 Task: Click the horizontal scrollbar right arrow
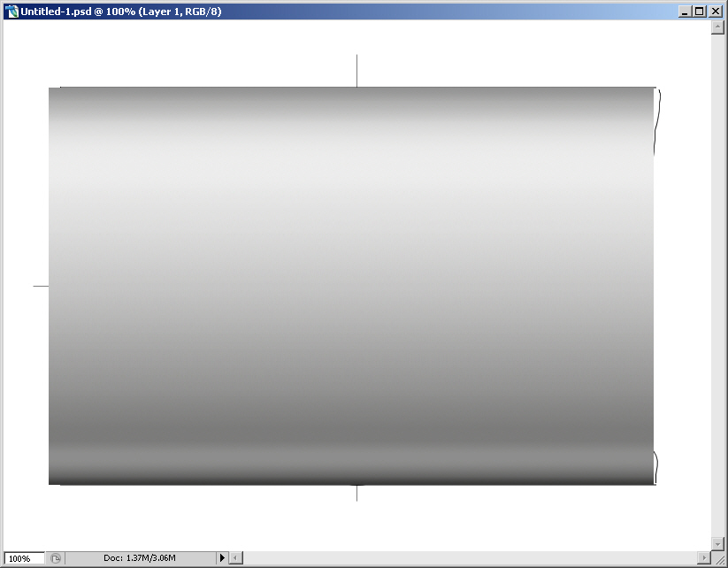click(704, 557)
